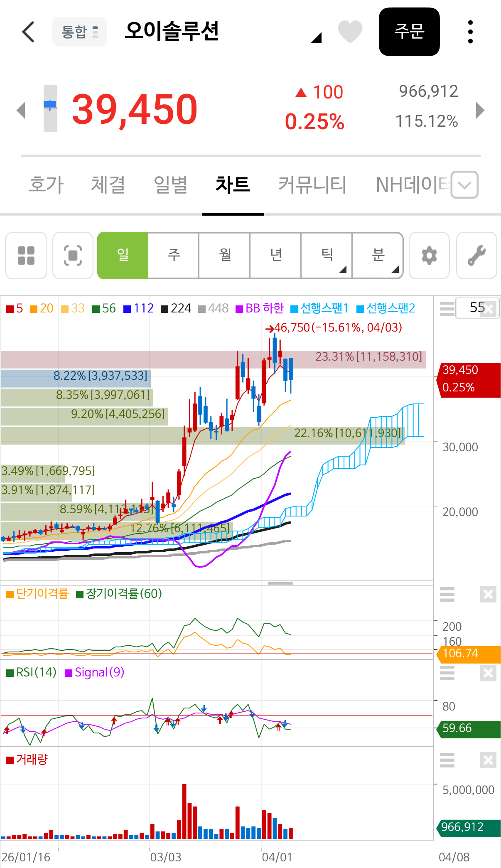
Task: Open the NH데이터 tab
Action: pos(413,184)
